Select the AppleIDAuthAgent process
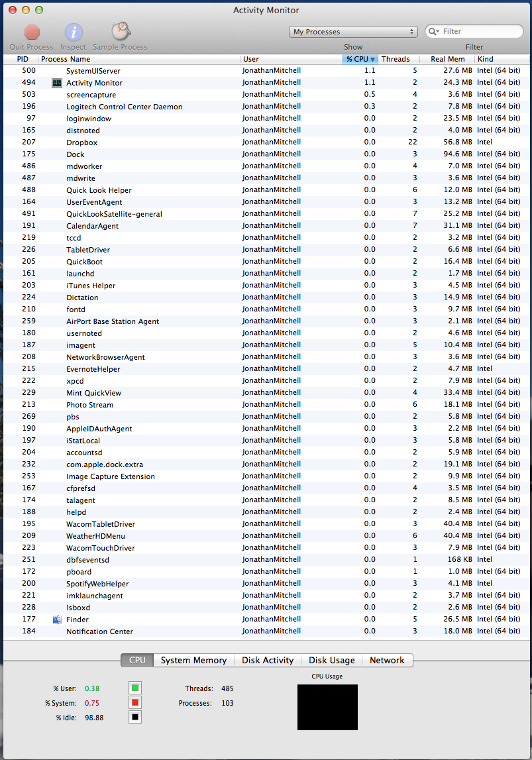Image resolution: width=532 pixels, height=760 pixels. (266, 429)
